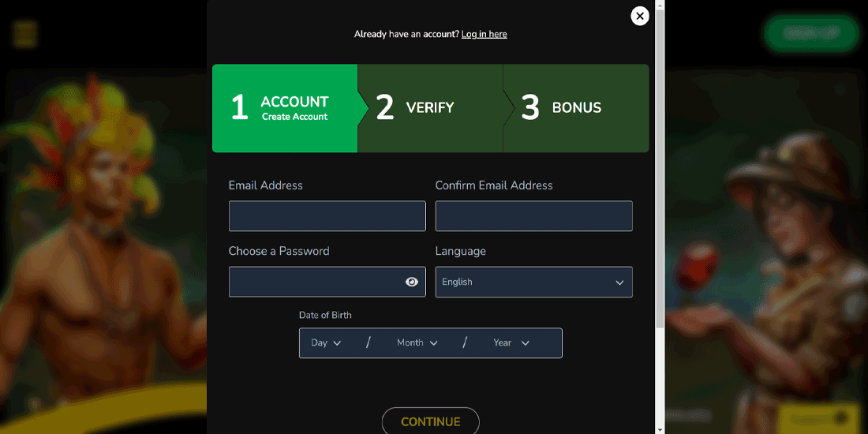Follow the 'Log in here' link

[484, 35]
